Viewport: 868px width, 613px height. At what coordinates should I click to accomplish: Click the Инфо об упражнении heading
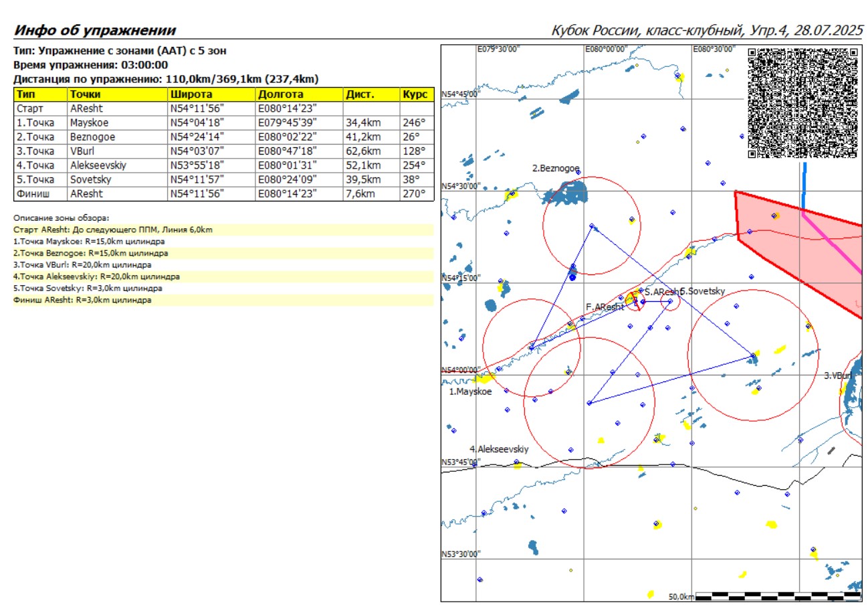coord(95,31)
